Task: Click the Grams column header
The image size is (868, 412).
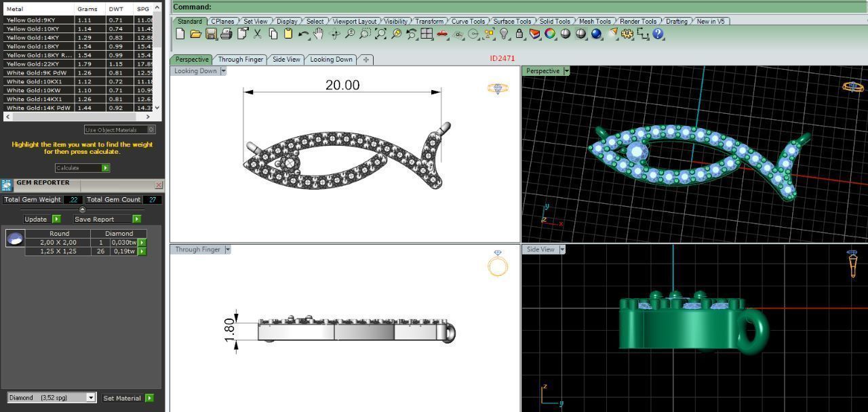Action: [x=90, y=9]
